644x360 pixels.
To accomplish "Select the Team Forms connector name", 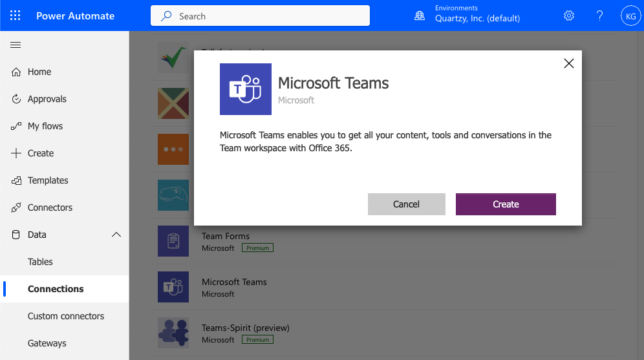I will pos(226,236).
